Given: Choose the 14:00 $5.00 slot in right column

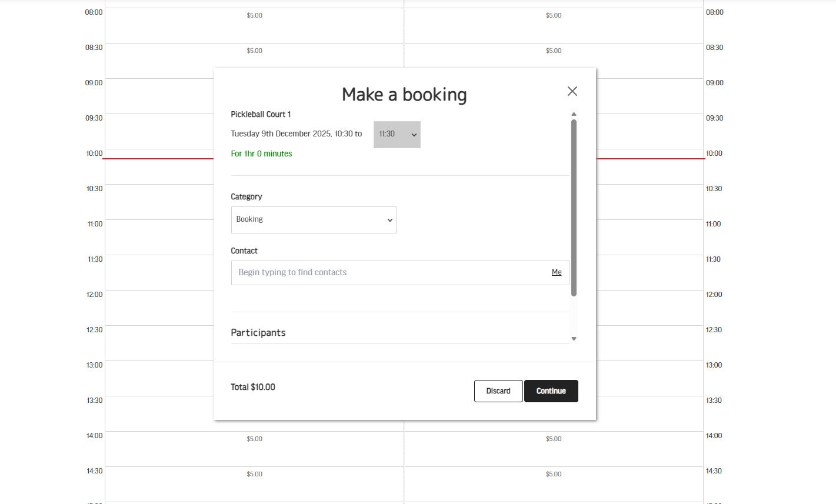Looking at the screenshot, I should coord(553,439).
